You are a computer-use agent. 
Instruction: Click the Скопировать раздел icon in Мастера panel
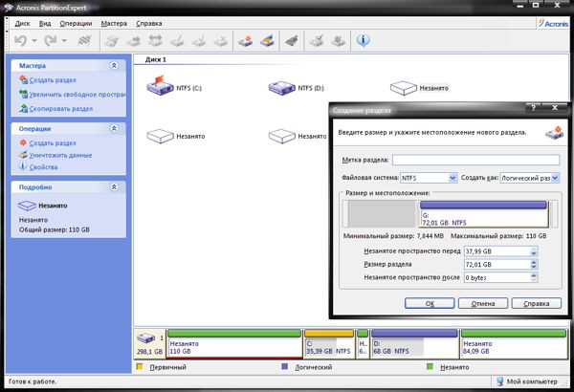pos(23,108)
